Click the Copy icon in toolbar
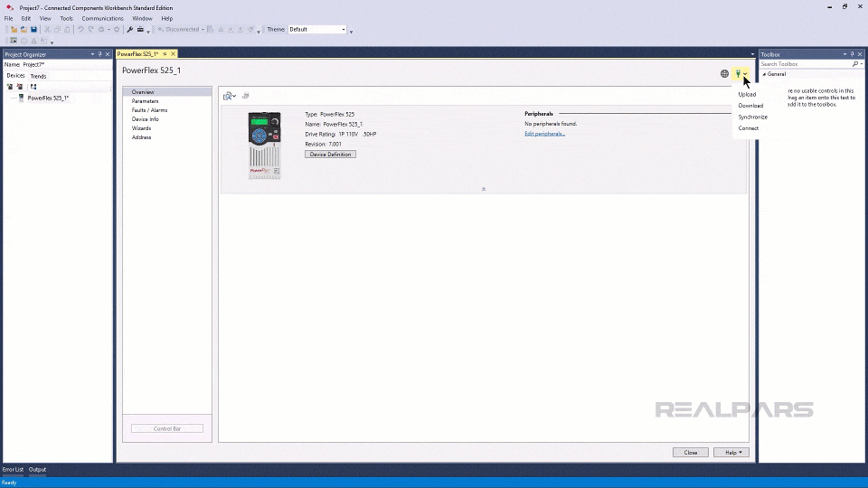This screenshot has height=488, width=868. coord(57,29)
